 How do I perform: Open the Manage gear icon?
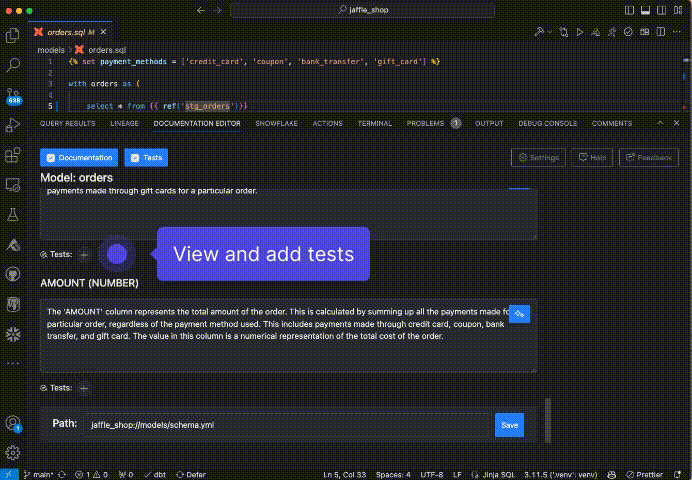click(x=13, y=452)
